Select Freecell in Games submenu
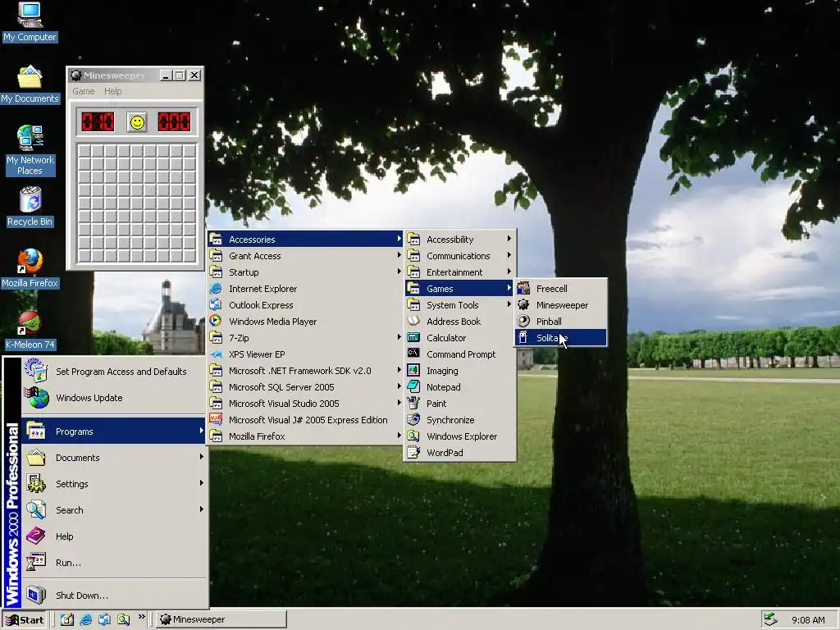Image resolution: width=840 pixels, height=630 pixels. coord(560,289)
